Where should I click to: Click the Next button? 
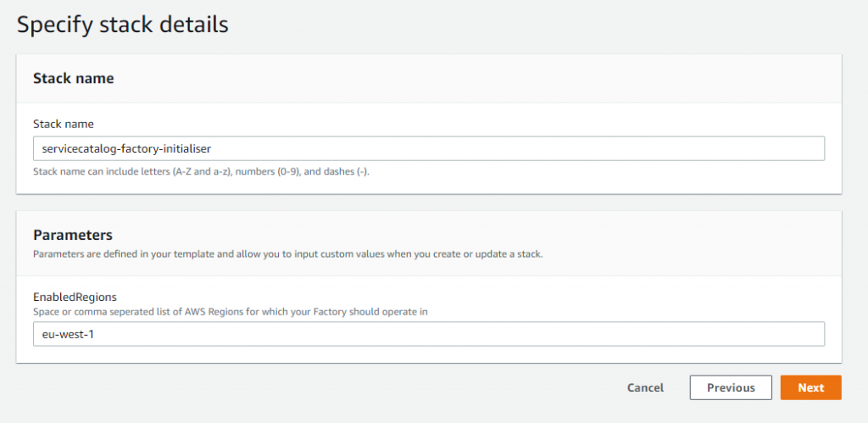[811, 387]
